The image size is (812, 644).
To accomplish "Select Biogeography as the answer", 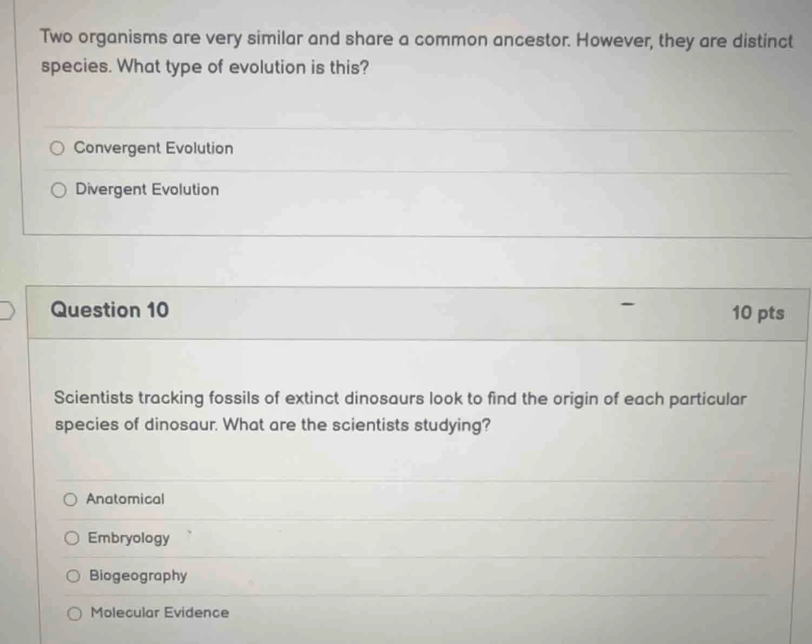I will coord(72,575).
